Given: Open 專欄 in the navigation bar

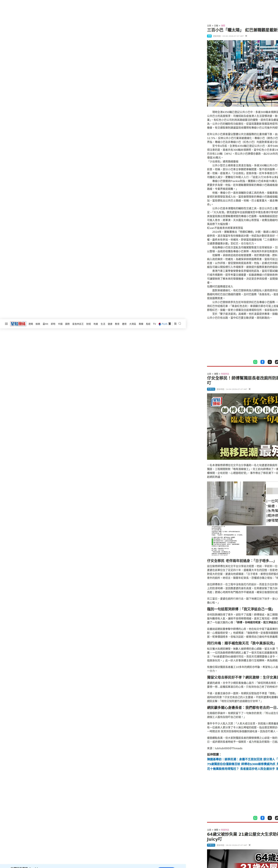Looking at the screenshot, I should (x=141, y=324).
